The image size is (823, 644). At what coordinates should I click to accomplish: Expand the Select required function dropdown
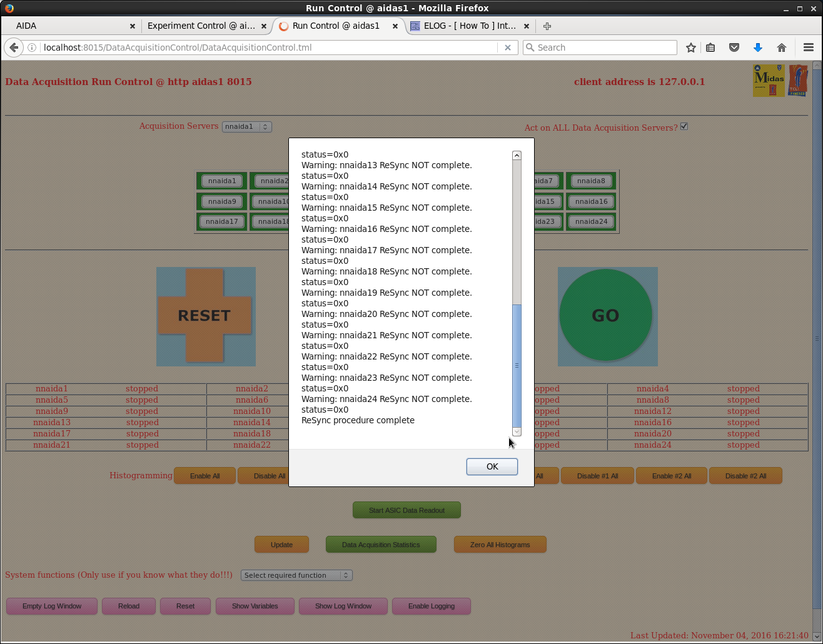pyautogui.click(x=296, y=575)
